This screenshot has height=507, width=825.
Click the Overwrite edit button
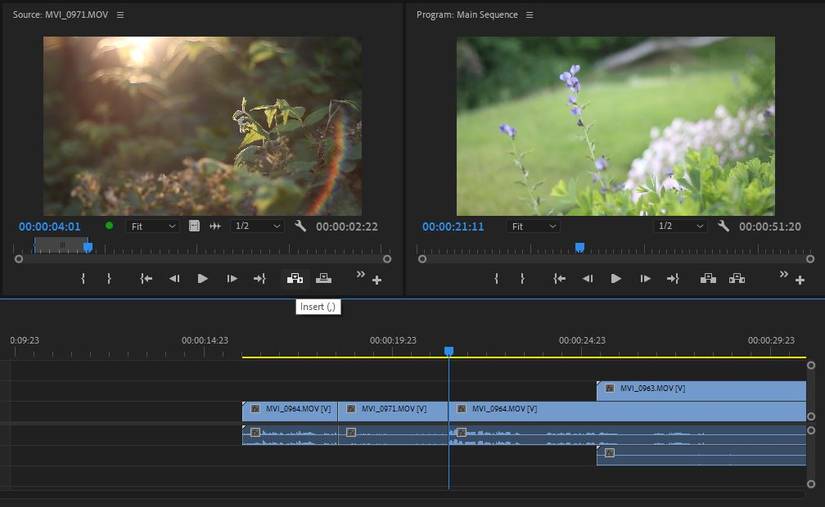click(x=324, y=278)
